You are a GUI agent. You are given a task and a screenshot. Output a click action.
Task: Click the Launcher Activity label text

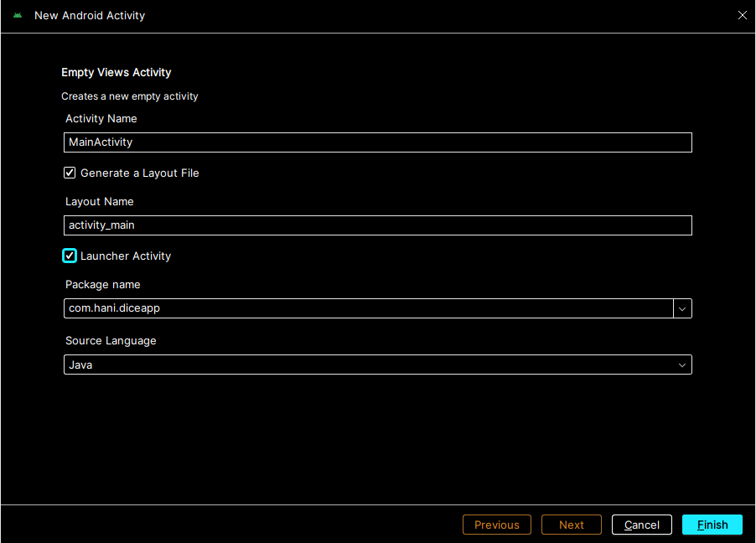pyautogui.click(x=126, y=256)
